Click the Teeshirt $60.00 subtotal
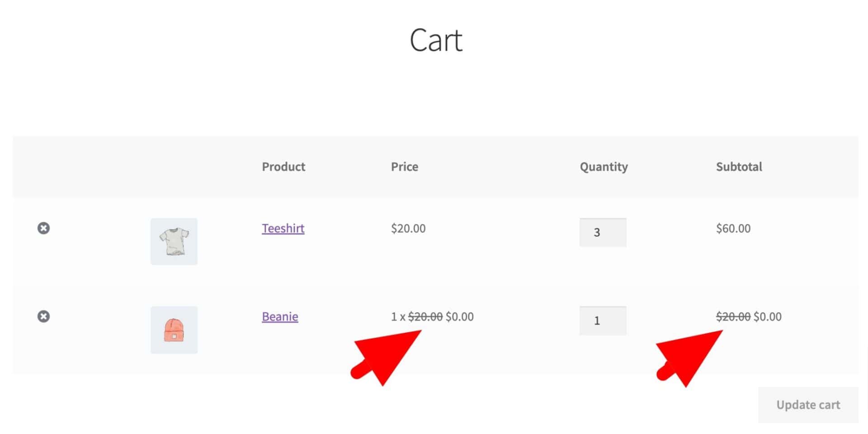 coord(733,228)
